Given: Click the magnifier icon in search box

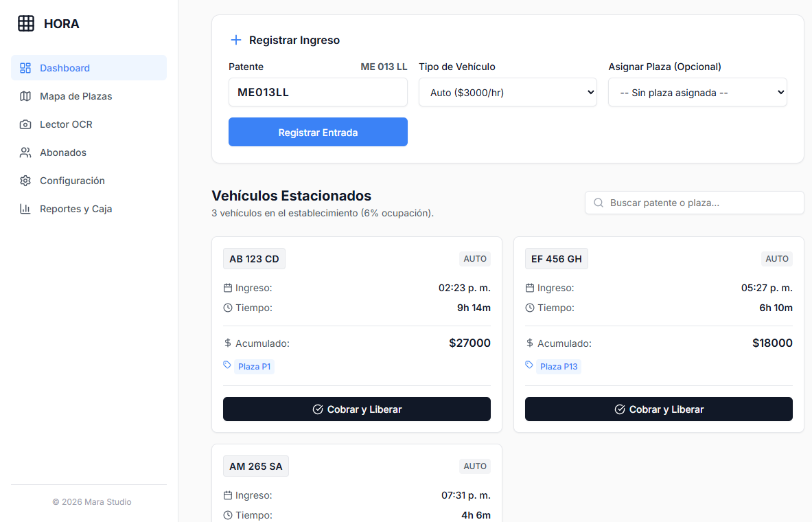Looking at the screenshot, I should [598, 203].
